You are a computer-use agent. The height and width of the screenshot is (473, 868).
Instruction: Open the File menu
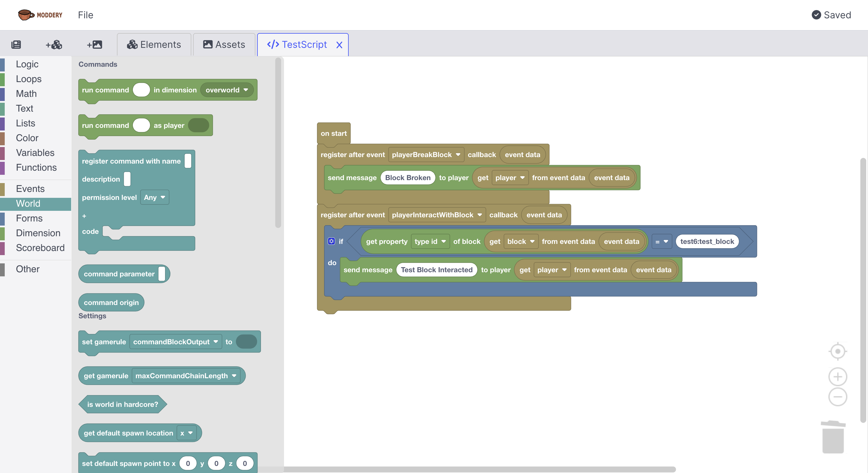coord(85,15)
